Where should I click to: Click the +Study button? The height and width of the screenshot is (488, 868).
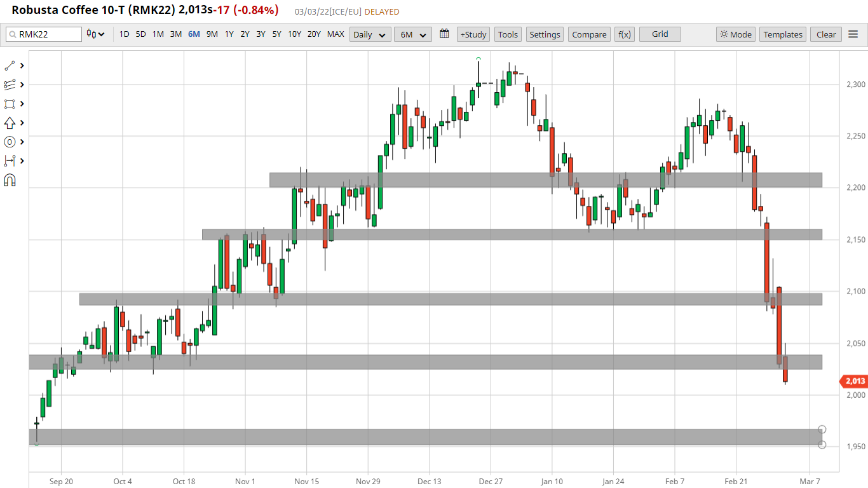click(x=473, y=34)
